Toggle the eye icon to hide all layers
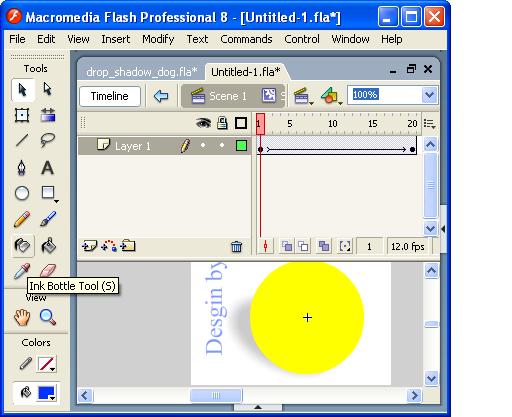Image resolution: width=512 pixels, height=417 pixels. tap(203, 123)
